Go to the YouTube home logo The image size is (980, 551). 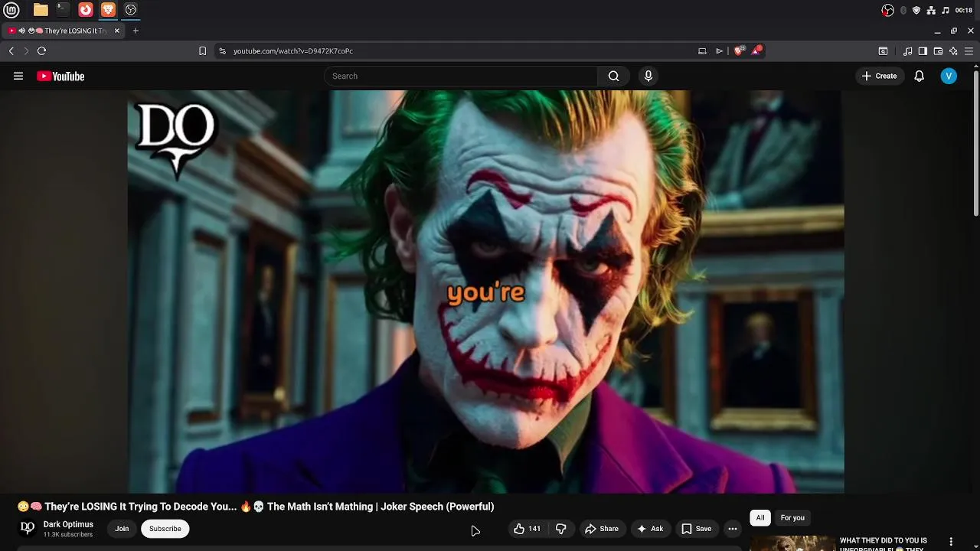pyautogui.click(x=60, y=77)
